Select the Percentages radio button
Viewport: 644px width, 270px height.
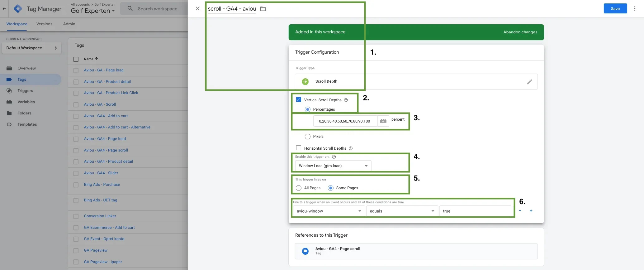(308, 109)
